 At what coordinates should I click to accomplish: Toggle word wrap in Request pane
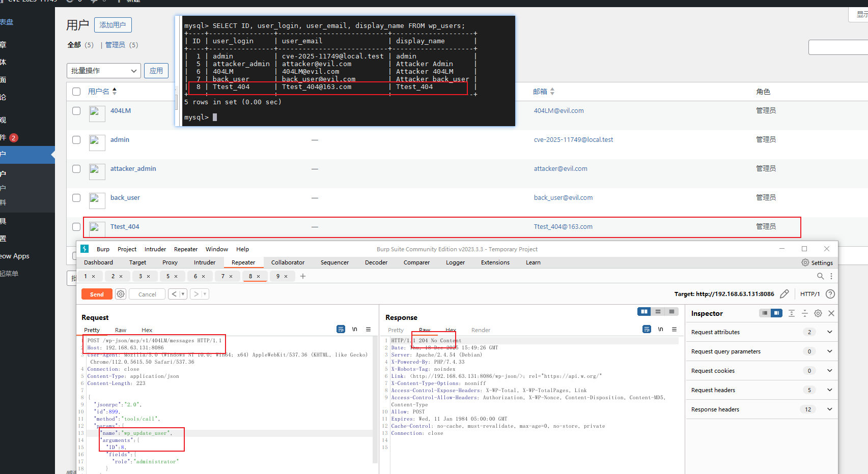click(341, 330)
